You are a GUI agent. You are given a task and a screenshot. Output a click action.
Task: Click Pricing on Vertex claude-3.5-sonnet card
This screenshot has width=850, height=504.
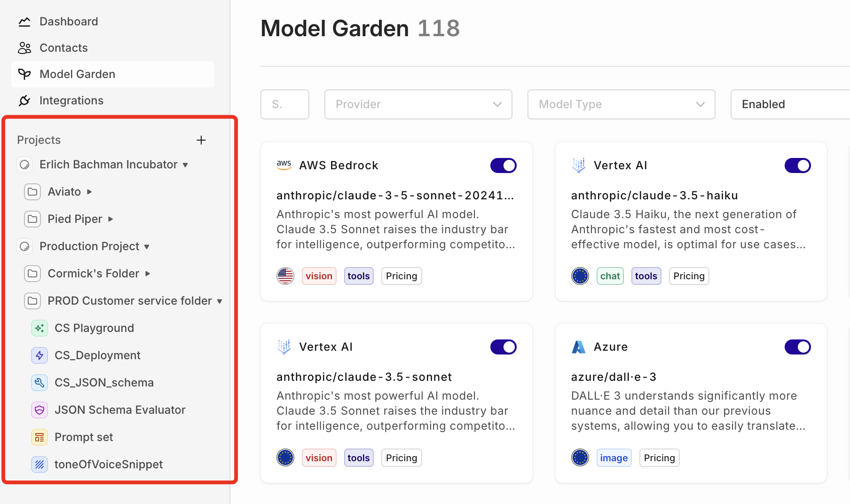pyautogui.click(x=401, y=457)
